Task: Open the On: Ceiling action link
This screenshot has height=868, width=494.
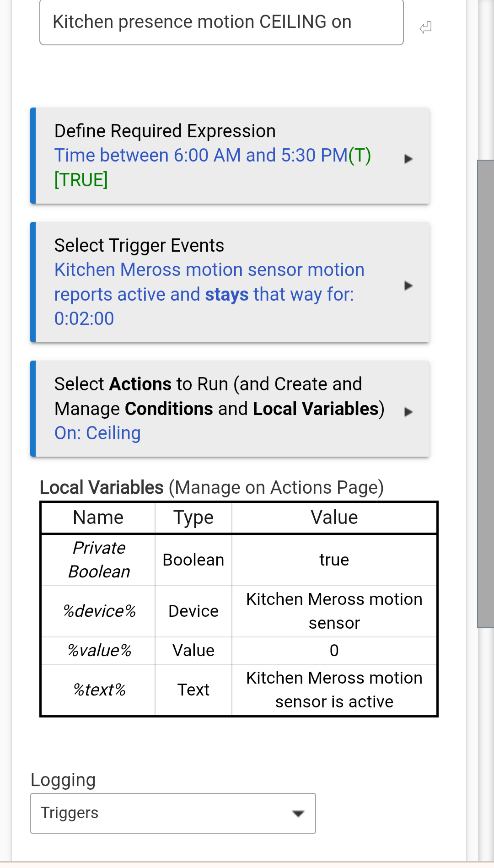Action: (x=97, y=433)
